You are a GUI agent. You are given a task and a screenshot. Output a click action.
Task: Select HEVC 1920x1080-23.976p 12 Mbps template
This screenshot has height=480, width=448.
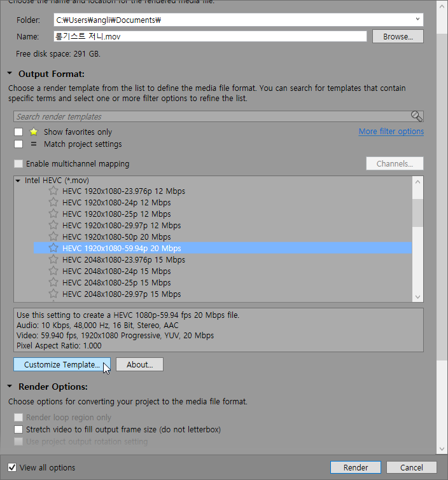click(124, 191)
